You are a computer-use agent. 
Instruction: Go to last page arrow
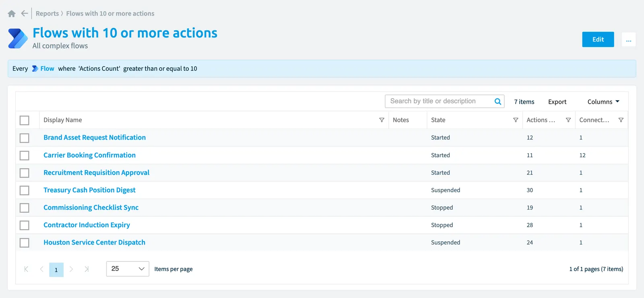(87, 269)
